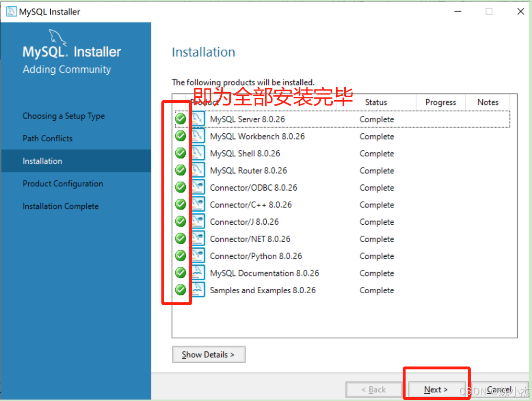Click green checkmark beside MySQL Workbench
This screenshot has width=532, height=401.
[x=181, y=136]
